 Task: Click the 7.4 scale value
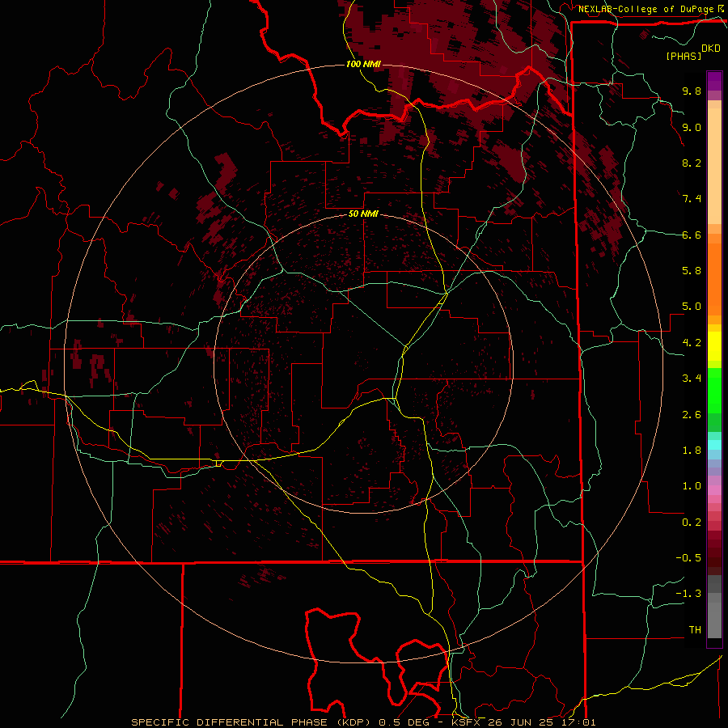[x=692, y=199]
